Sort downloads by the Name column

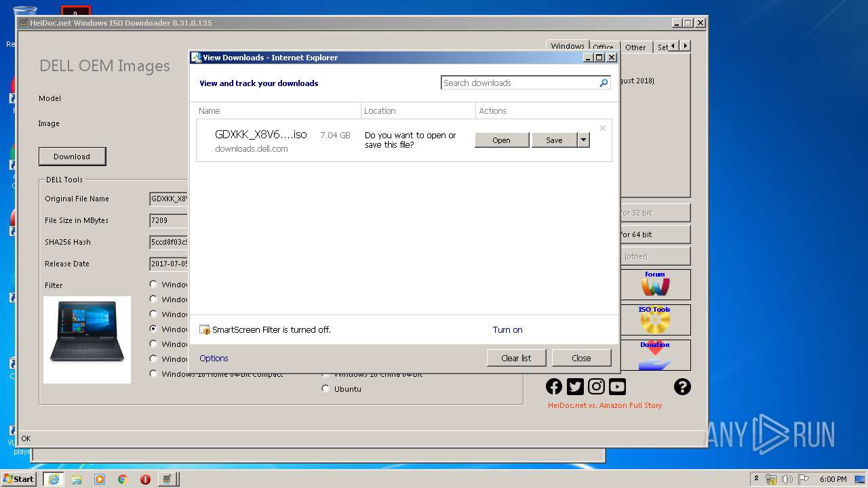point(279,110)
